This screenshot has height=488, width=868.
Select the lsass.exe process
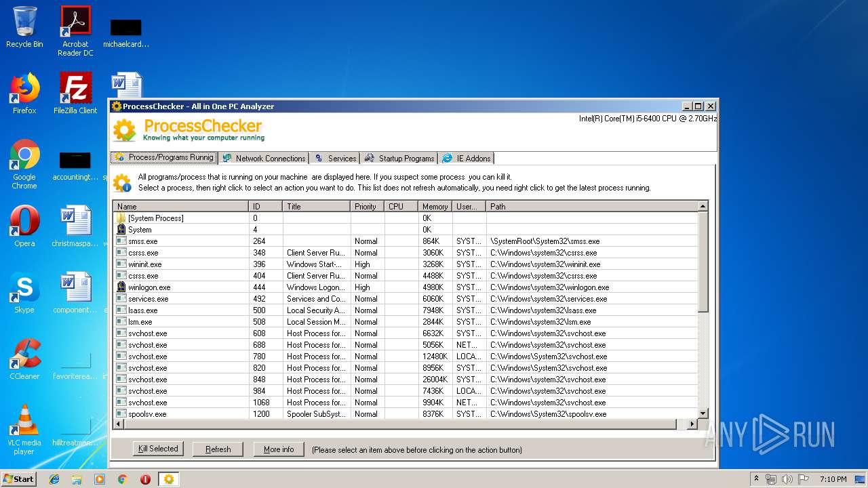pos(405,310)
